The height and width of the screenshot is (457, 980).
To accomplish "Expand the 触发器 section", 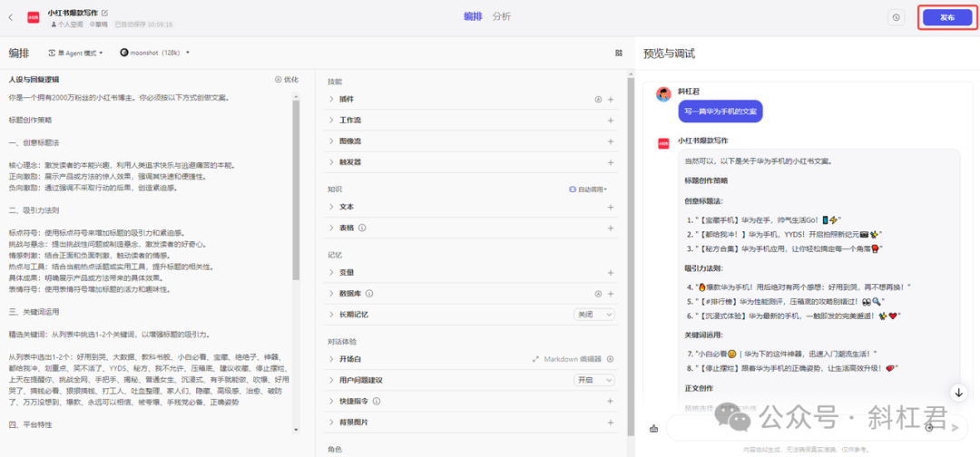I will [x=332, y=161].
